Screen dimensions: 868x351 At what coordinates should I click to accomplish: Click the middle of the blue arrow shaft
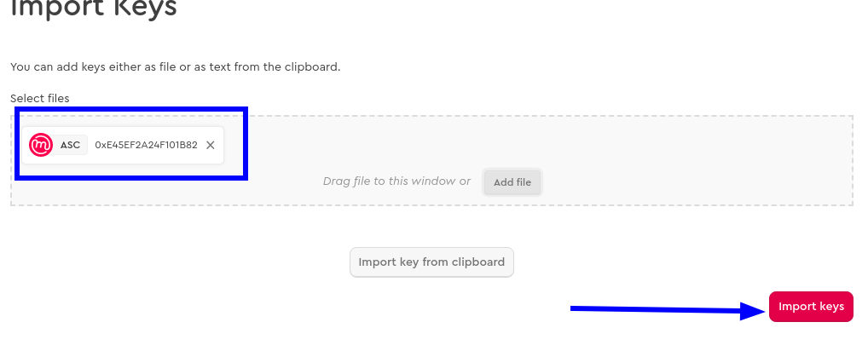tap(657, 309)
